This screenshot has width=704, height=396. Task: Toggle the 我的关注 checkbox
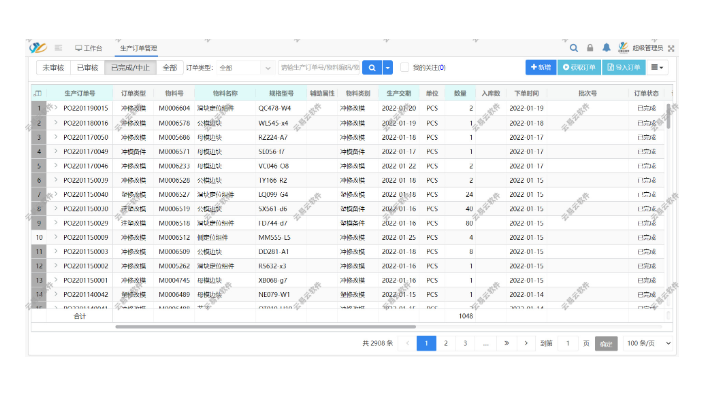tap(405, 67)
